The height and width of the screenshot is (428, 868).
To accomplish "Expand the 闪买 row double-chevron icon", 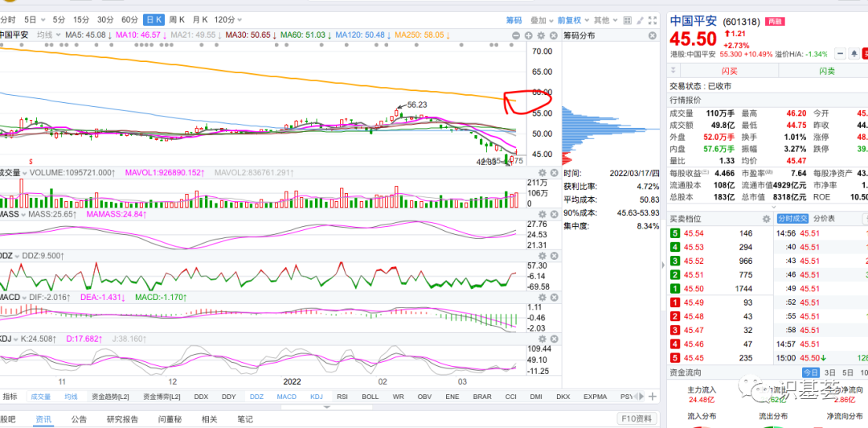I will tap(674, 71).
